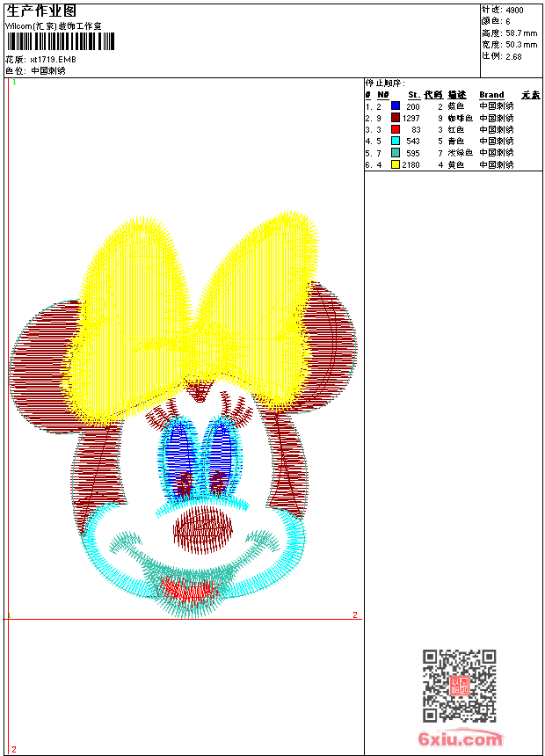
Task: Click the title '生产作业图'
Action: 41,11
